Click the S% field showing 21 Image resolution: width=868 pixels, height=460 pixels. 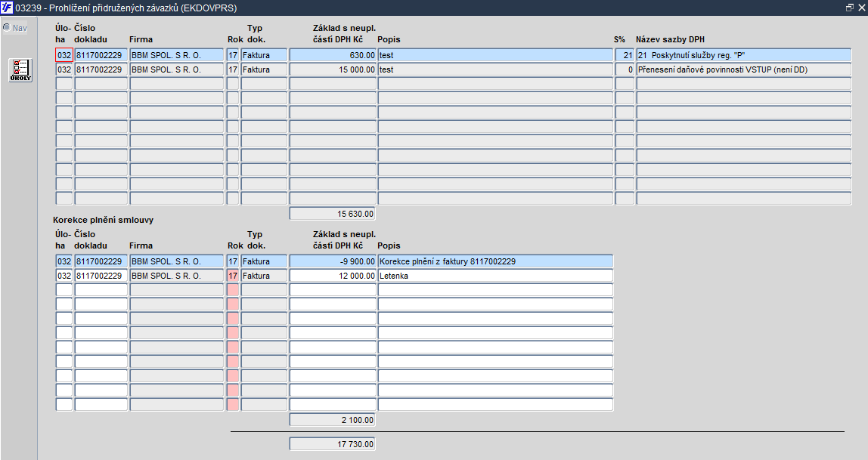(x=625, y=55)
